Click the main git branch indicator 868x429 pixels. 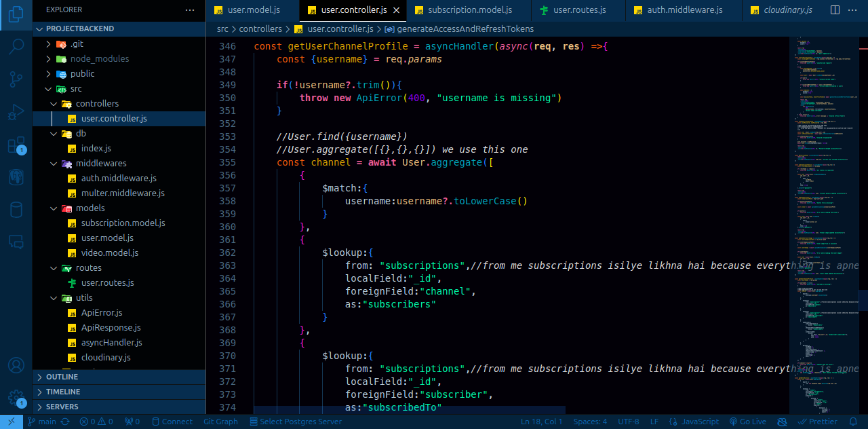pos(42,422)
